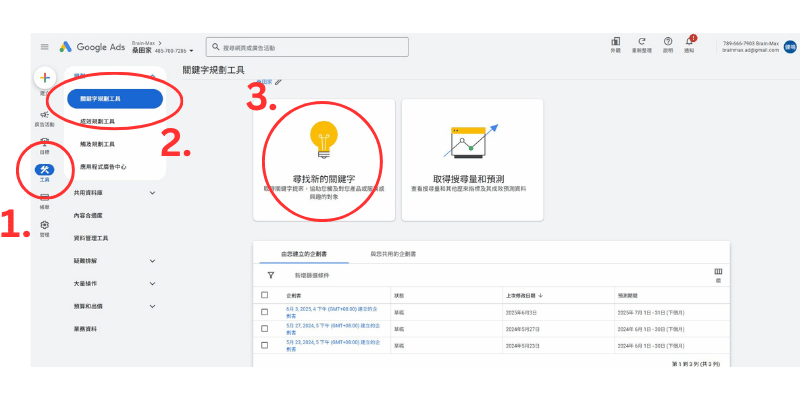Open the columns (欄) icon
Screen dimensions: 800x400
coord(718,272)
